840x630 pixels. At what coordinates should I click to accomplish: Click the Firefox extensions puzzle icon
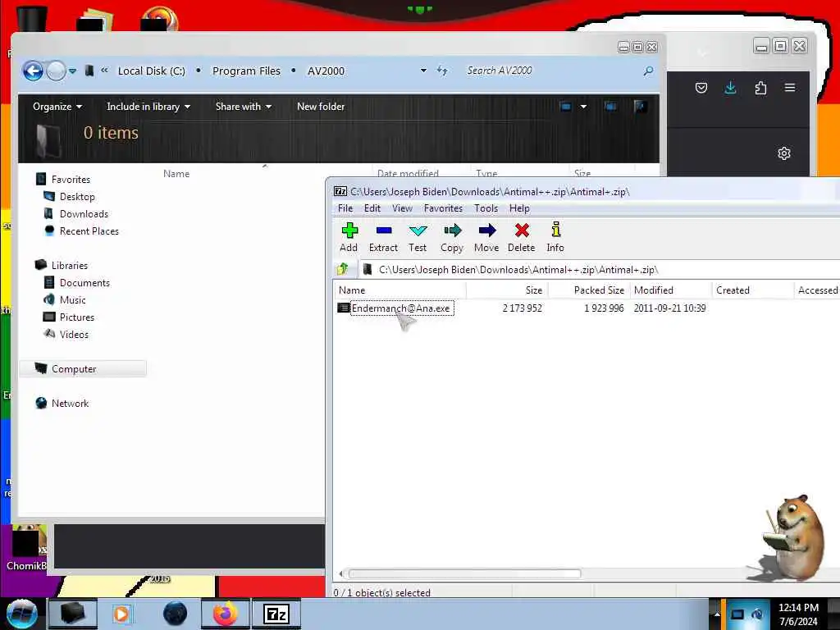tap(760, 88)
